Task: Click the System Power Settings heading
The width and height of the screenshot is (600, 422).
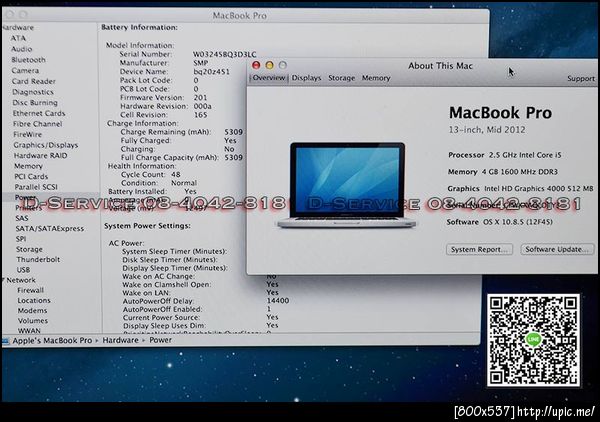Action: [x=147, y=226]
